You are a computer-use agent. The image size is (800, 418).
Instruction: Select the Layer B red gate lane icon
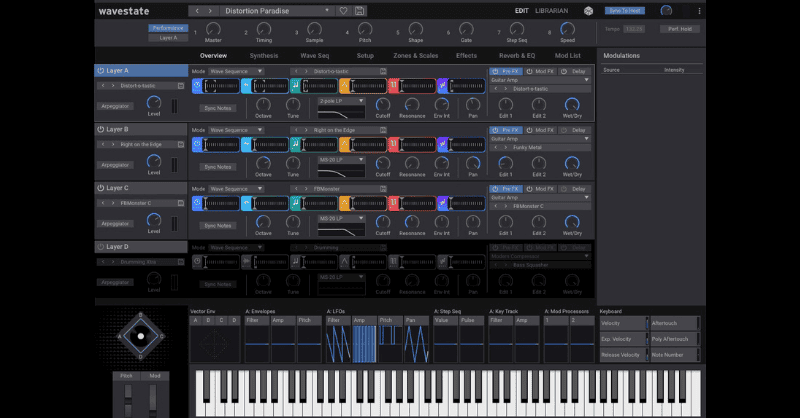click(x=393, y=144)
